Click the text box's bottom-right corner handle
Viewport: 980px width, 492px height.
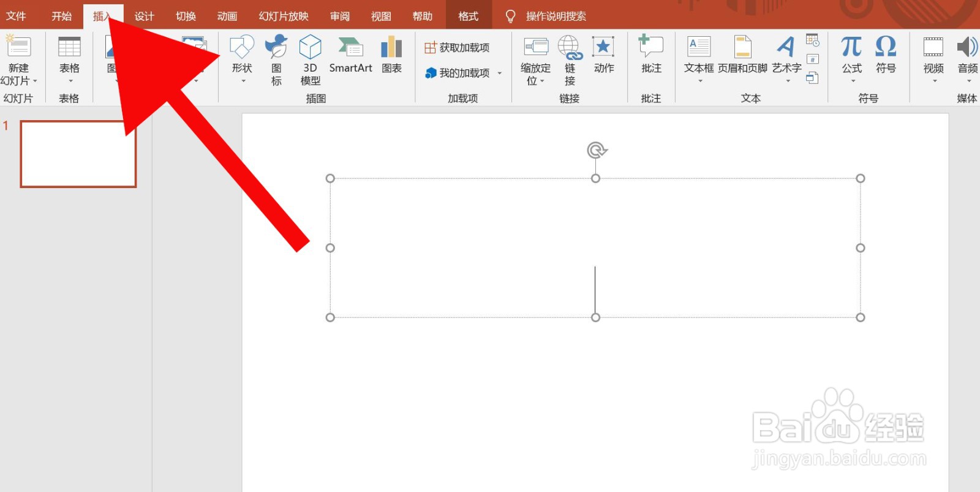(861, 317)
